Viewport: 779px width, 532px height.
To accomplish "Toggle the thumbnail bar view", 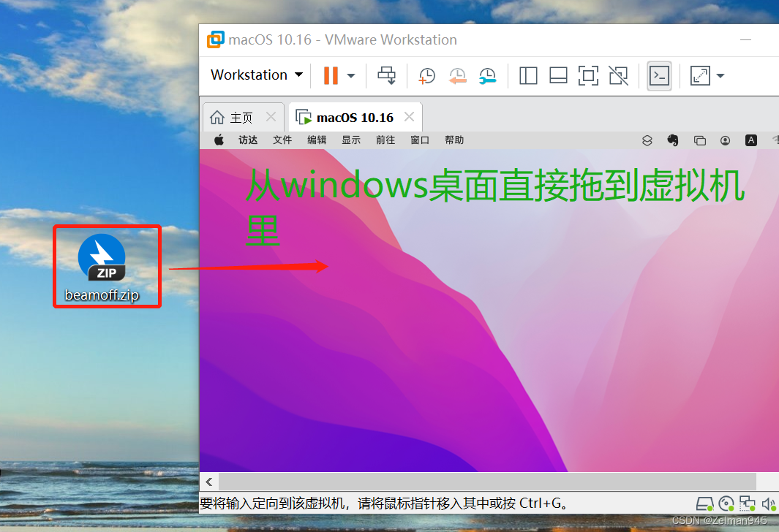I will tap(558, 75).
